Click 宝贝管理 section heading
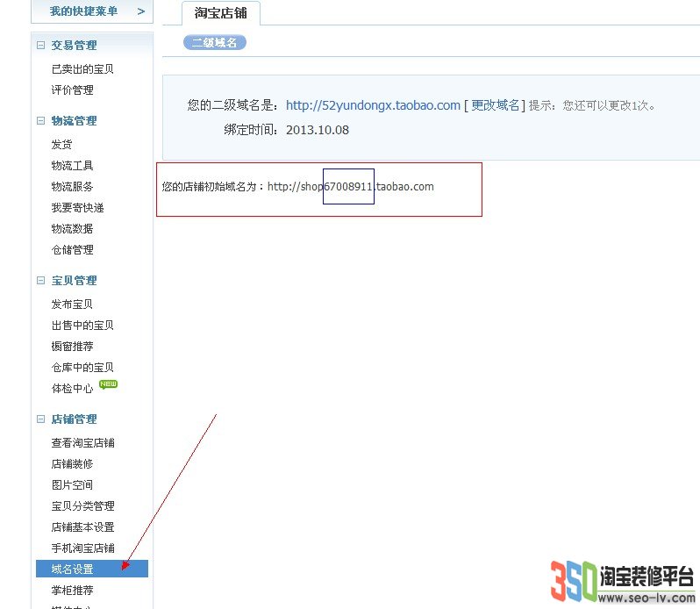 pyautogui.click(x=74, y=281)
